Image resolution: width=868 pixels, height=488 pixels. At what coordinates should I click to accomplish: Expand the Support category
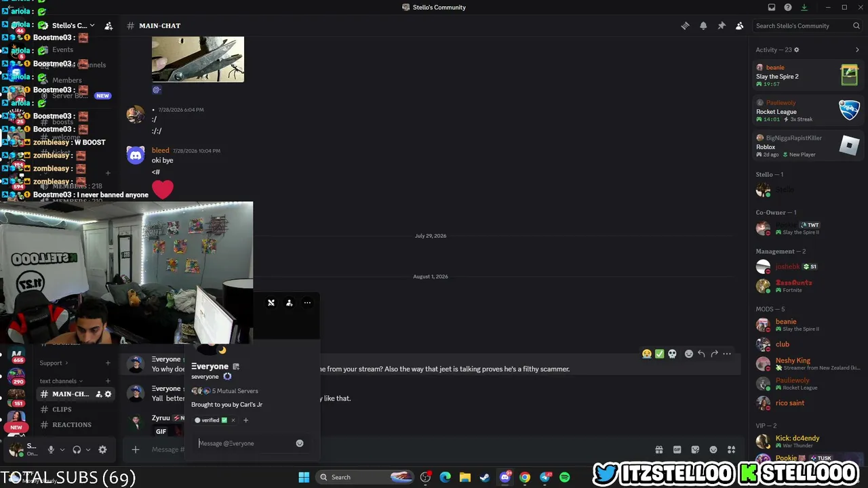(x=54, y=363)
